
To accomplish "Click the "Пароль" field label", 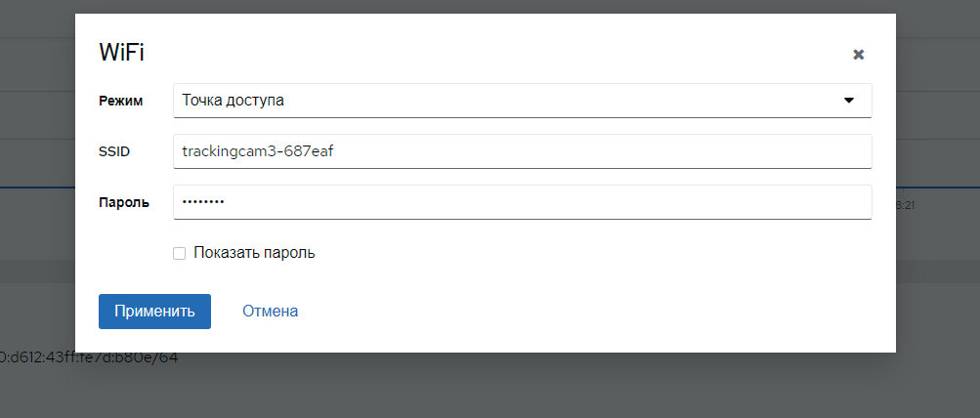I will pyautogui.click(x=124, y=202).
